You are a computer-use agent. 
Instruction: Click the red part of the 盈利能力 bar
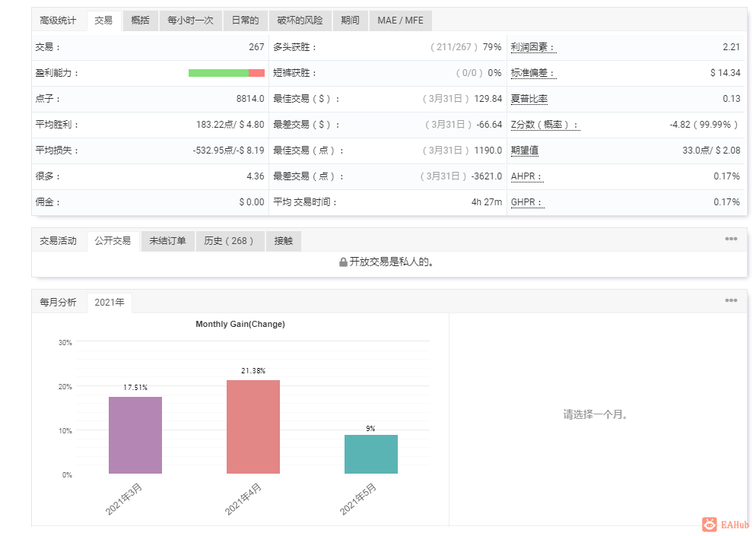tap(256, 73)
